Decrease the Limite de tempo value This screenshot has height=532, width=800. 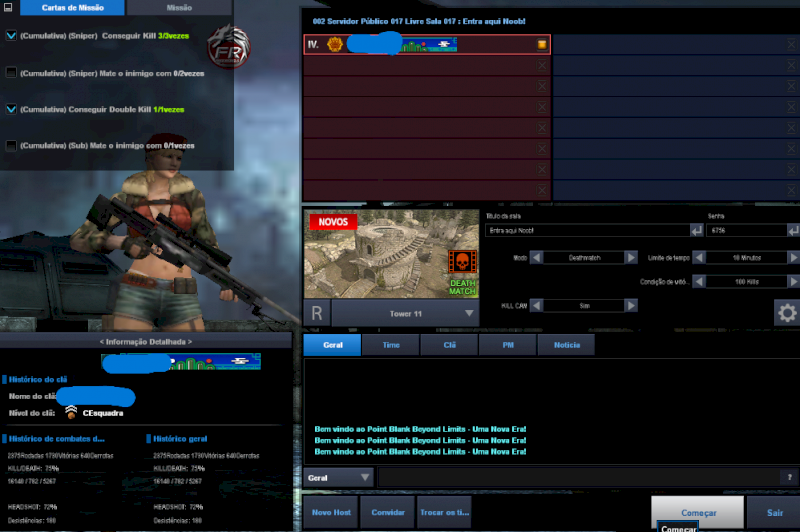[699, 258]
